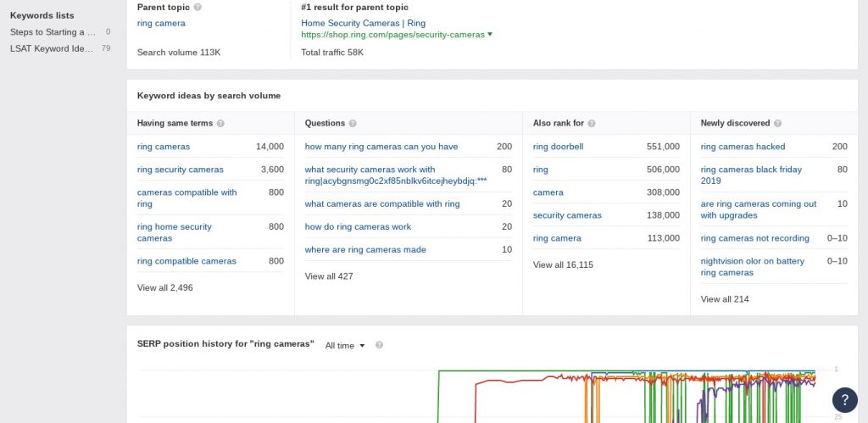The width and height of the screenshot is (868, 423).
Task: Open what cameras are compatible with ring
Action: 382,203
